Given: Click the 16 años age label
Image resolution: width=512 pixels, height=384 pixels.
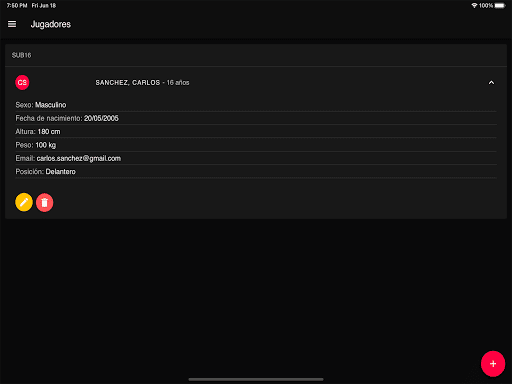Looking at the screenshot, I should click(x=178, y=83).
